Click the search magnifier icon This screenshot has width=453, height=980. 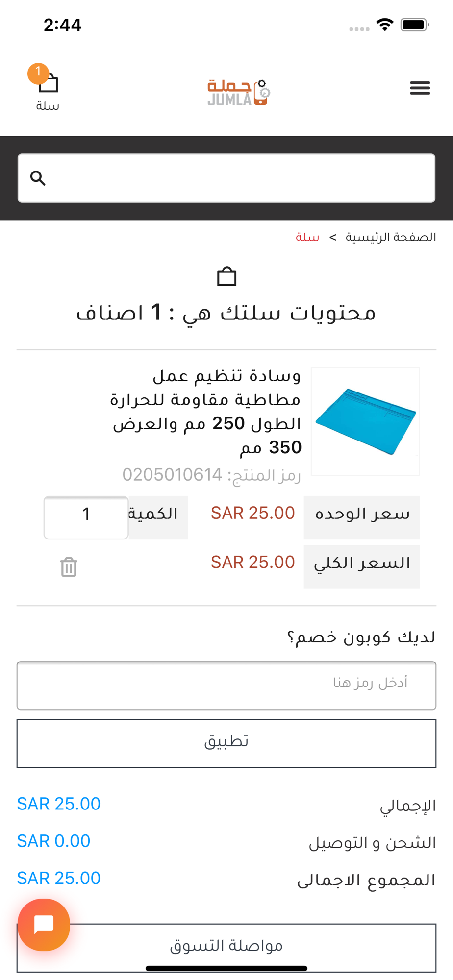pos(38,178)
